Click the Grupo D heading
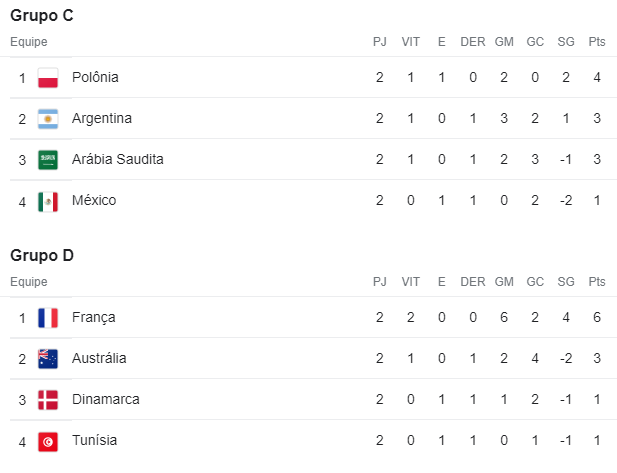Viewport: 617px width, 473px height. 42,255
